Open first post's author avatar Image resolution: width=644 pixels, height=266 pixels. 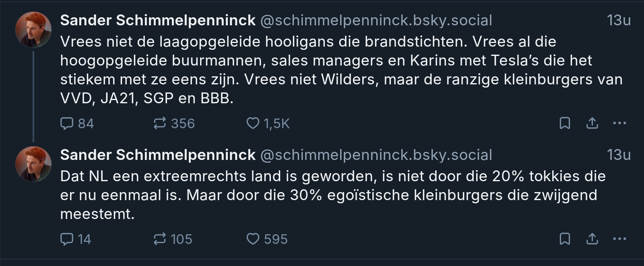[33, 30]
